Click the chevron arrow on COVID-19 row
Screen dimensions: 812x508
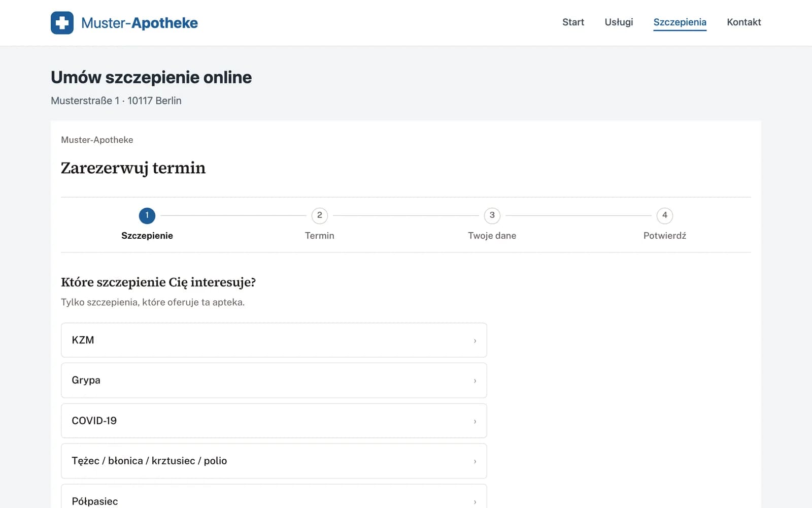click(475, 422)
